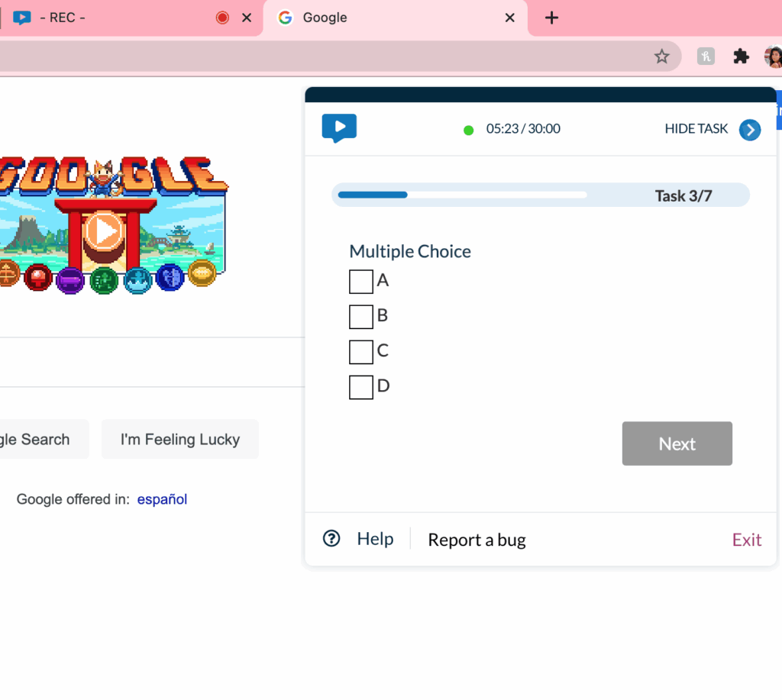Image resolution: width=782 pixels, height=700 pixels.
Task: Open Help via the question mark icon
Action: [331, 538]
